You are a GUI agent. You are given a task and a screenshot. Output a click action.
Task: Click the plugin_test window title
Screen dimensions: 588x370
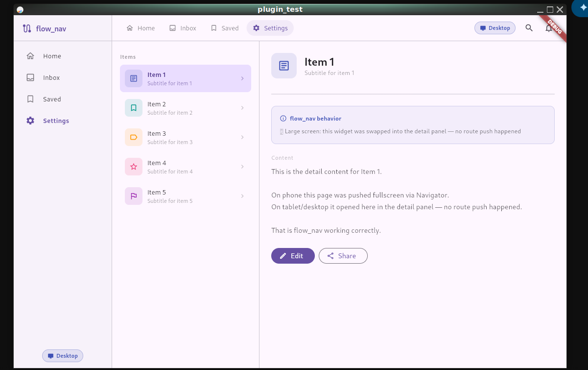280,9
